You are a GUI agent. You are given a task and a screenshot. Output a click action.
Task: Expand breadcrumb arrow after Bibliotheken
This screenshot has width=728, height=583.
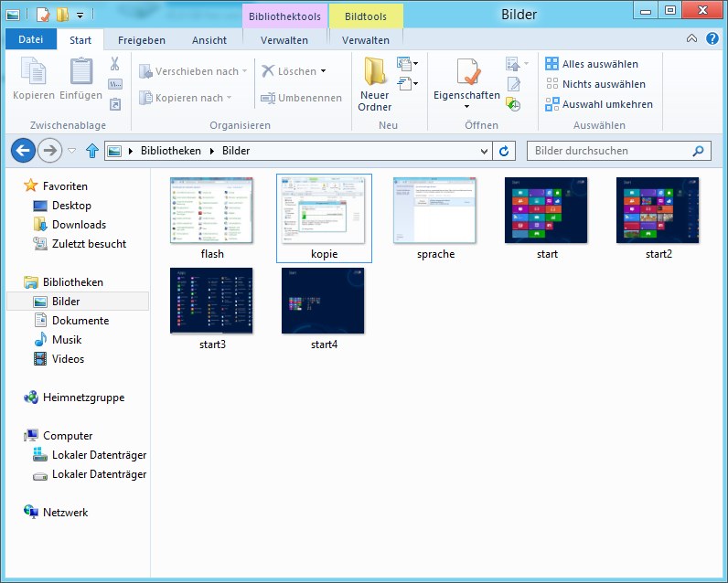(212, 151)
